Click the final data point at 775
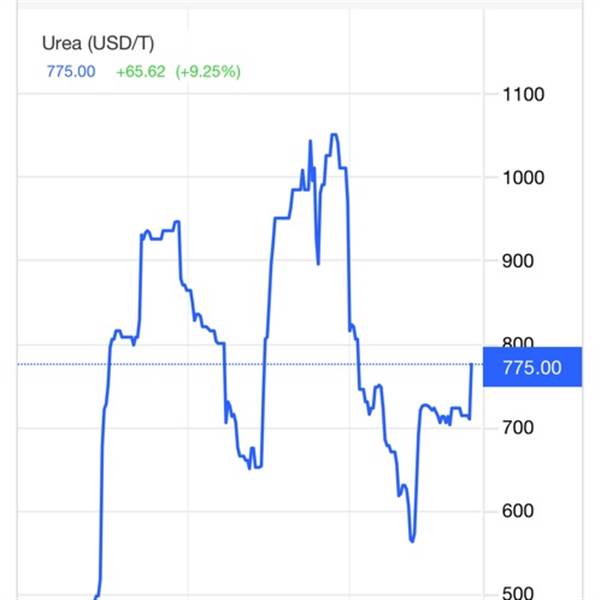The image size is (600, 600). pyautogui.click(x=471, y=364)
